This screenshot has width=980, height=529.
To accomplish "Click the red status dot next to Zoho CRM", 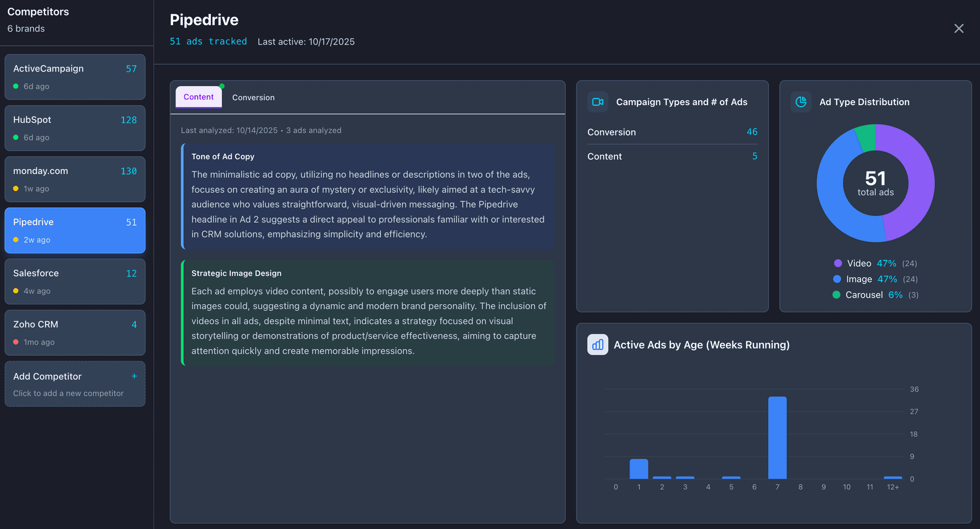I will (16, 342).
